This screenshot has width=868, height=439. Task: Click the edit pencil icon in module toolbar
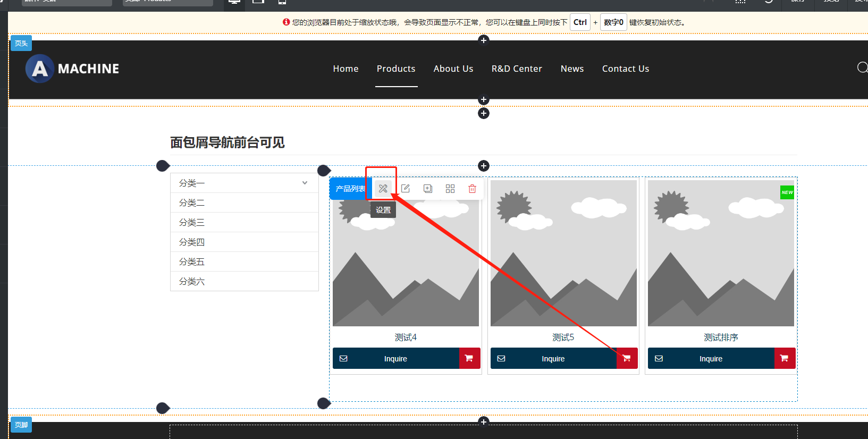406,189
